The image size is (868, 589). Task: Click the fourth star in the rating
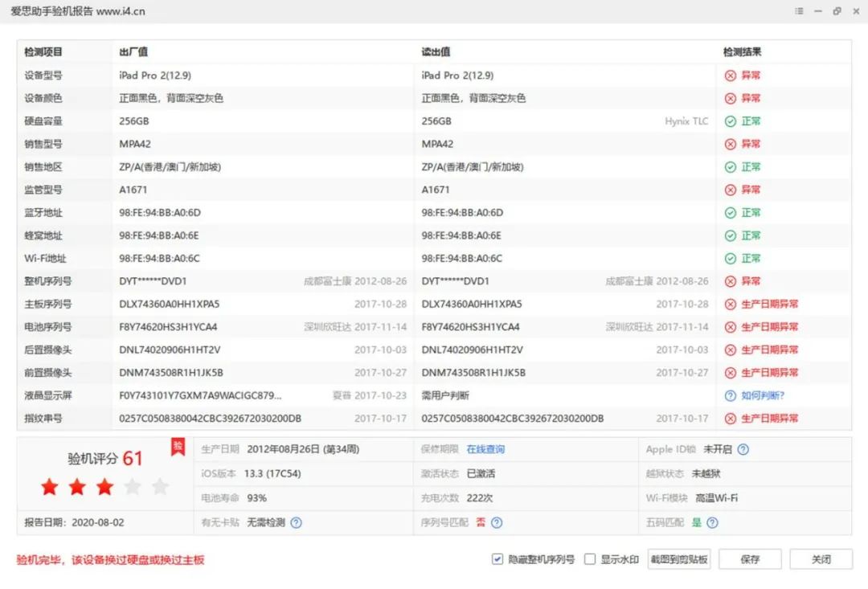(x=132, y=486)
